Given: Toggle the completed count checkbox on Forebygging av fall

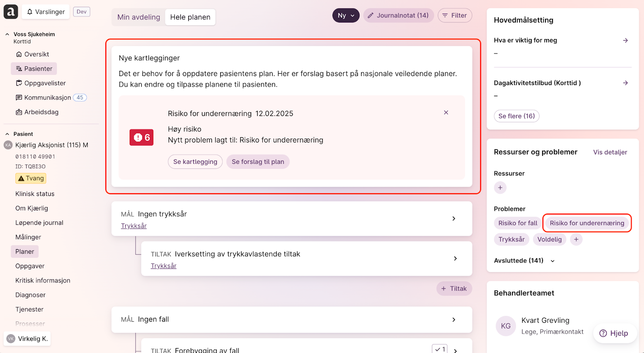Looking at the screenshot, I should pyautogui.click(x=440, y=349).
